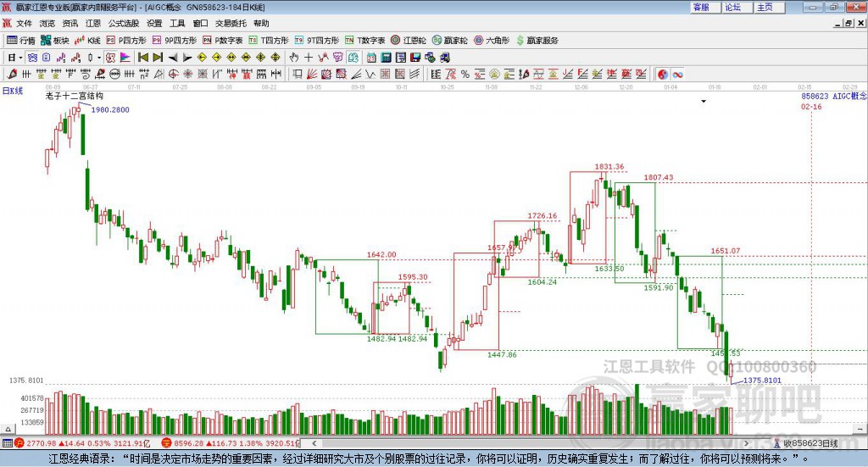Open the T数字表 tool
The image size is (868, 467).
point(364,41)
